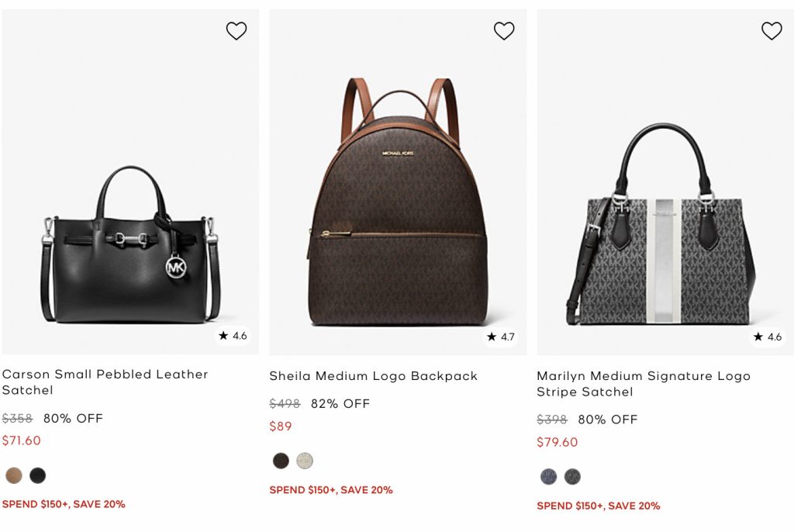Screen dimensions: 794x532
Task: Click 4.6 star rating on Carson Satchel
Action: 233,336
